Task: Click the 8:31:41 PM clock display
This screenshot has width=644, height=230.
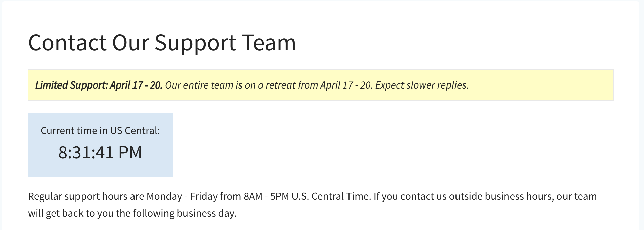Action: click(100, 152)
